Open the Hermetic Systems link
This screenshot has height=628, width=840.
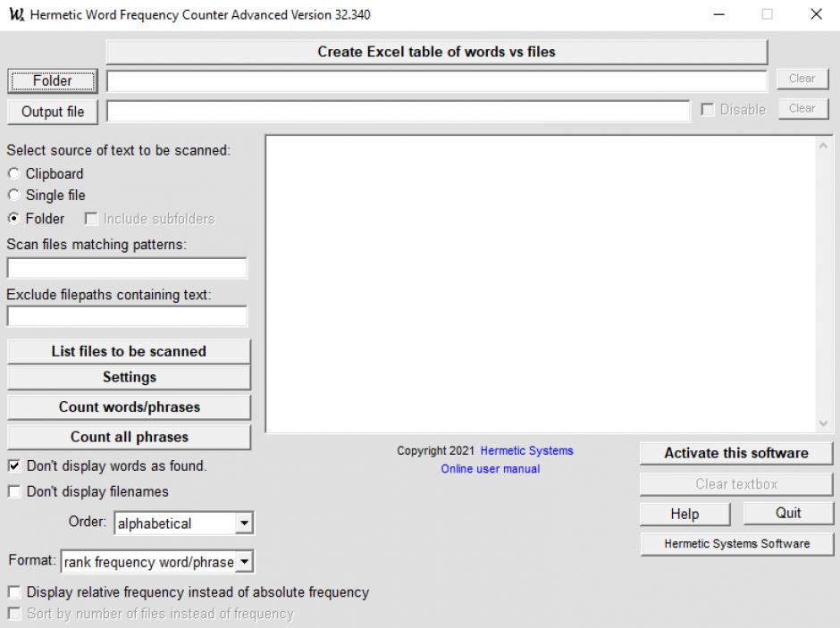(x=526, y=451)
